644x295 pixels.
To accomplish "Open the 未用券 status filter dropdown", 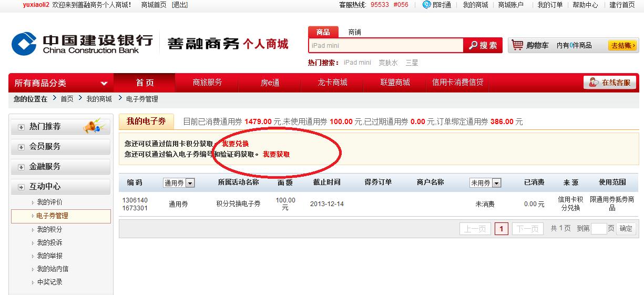I will pos(496,183).
